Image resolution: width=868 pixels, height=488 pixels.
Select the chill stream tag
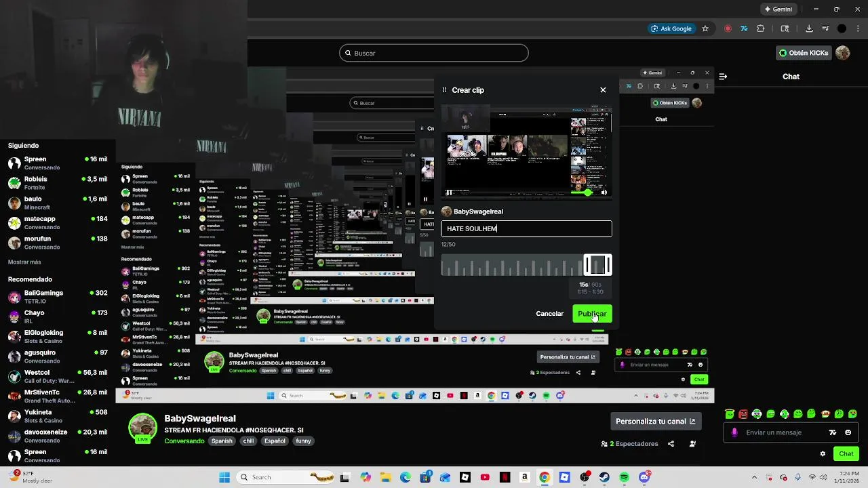(x=249, y=441)
